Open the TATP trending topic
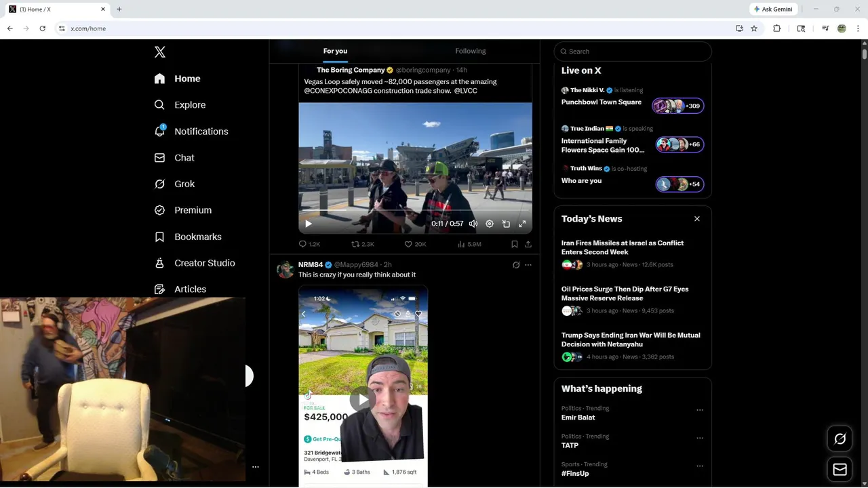 570,445
